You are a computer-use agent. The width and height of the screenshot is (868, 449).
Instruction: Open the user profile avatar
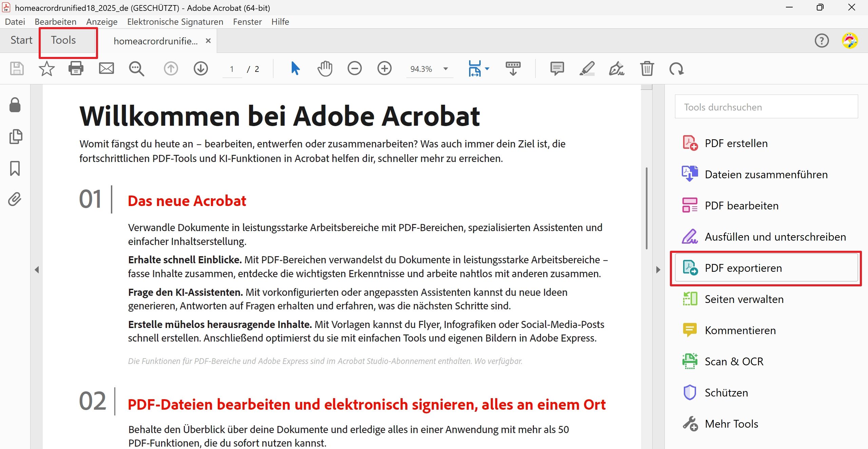[x=850, y=41]
